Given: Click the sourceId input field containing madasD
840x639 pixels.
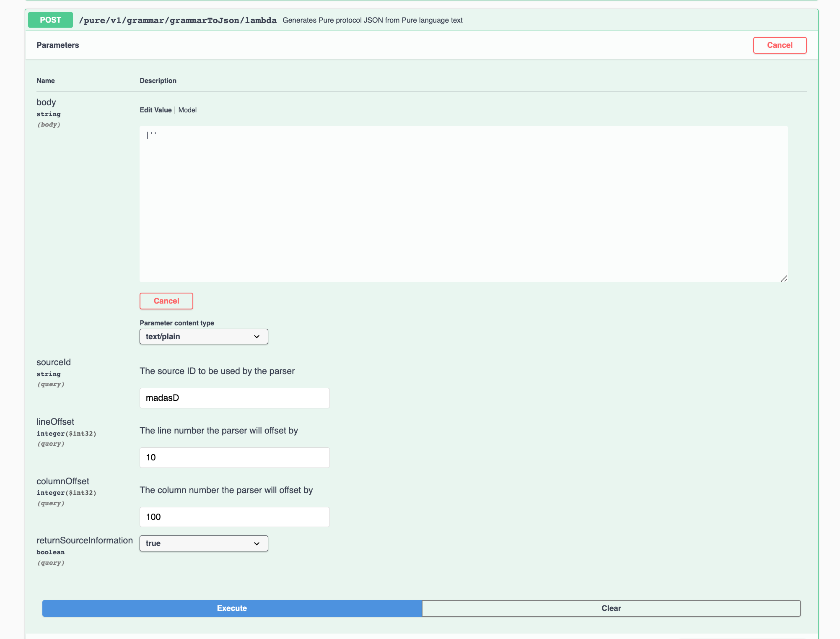Looking at the screenshot, I should [234, 398].
